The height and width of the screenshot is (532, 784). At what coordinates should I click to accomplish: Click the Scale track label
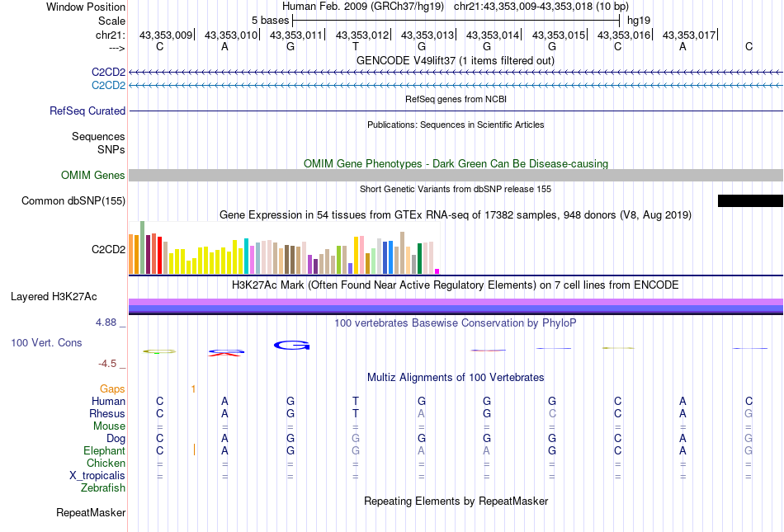coord(111,21)
